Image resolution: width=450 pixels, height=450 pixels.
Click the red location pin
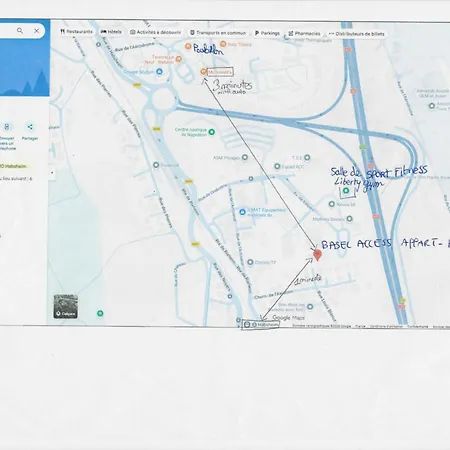coord(317,255)
